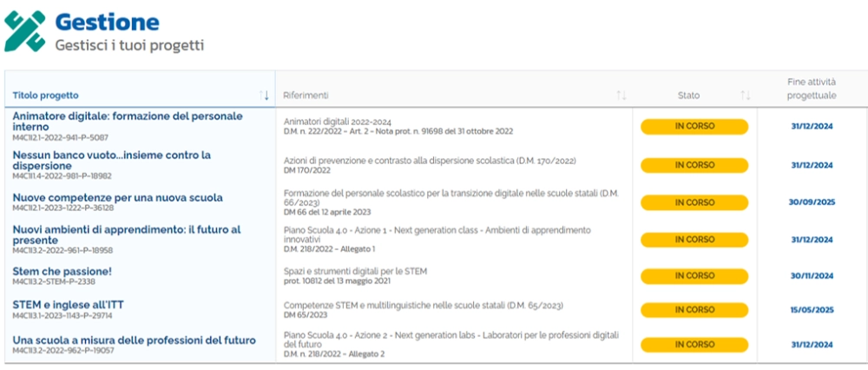Click IN CORSO badge for Animatore digitale
This screenshot has width=868, height=370.
(x=694, y=127)
